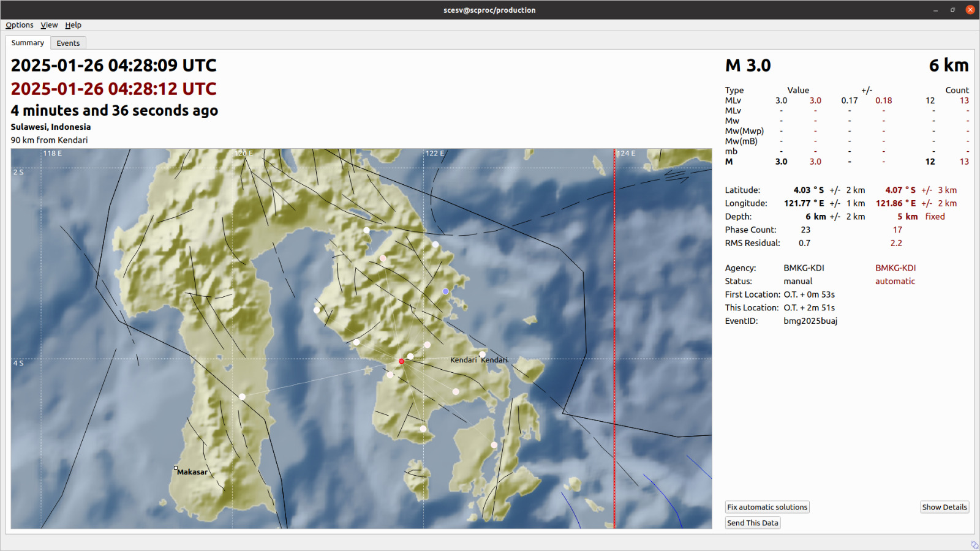The width and height of the screenshot is (980, 551).
Task: Click the blue station dot on the map
Action: 445,291
